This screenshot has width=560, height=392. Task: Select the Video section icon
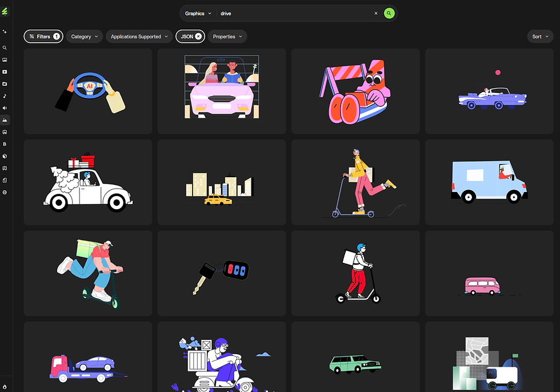5,71
